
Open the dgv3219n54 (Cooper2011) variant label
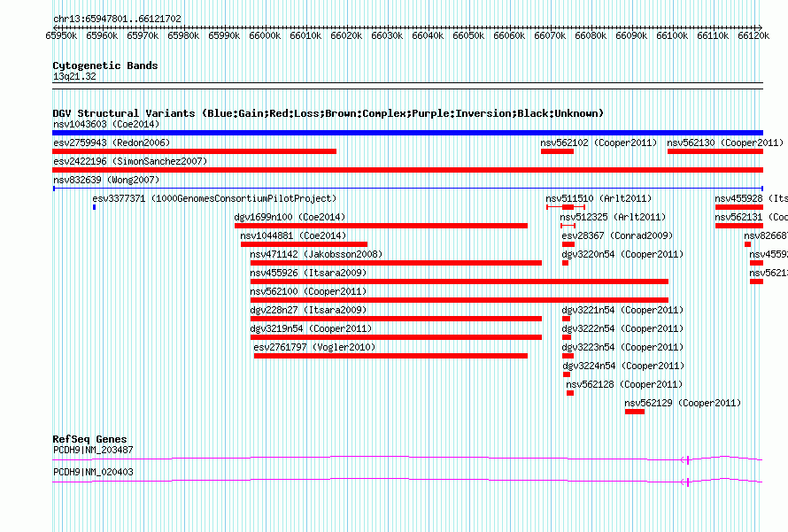[x=311, y=328]
